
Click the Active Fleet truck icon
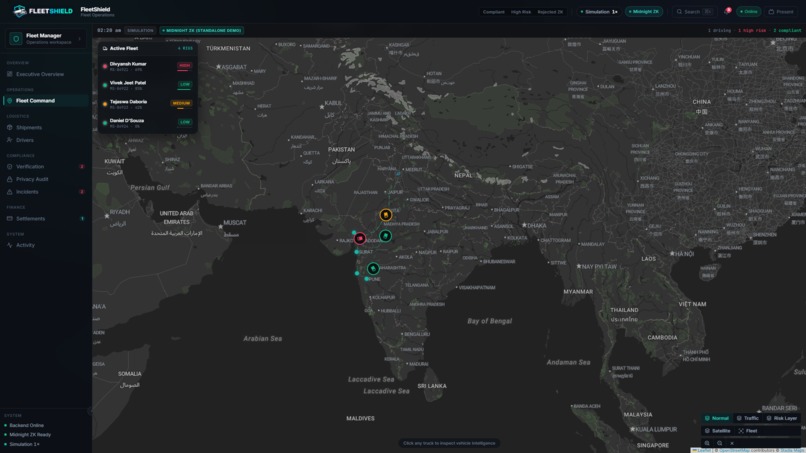tap(105, 48)
